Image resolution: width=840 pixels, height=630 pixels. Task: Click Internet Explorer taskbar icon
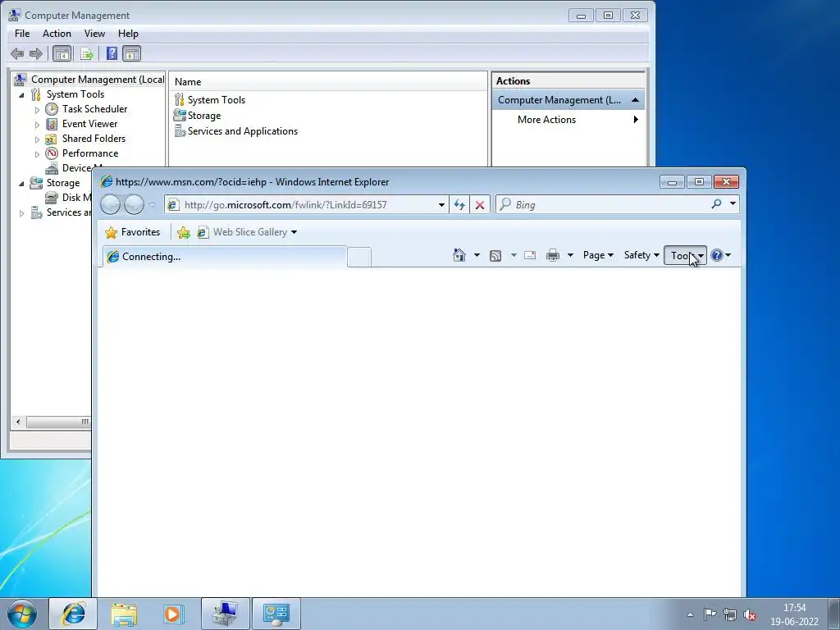73,614
